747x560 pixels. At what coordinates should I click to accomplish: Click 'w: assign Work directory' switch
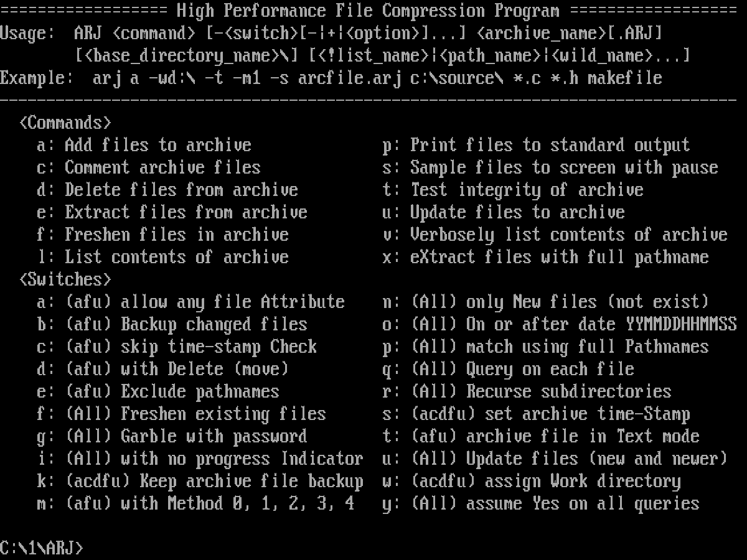(532, 481)
